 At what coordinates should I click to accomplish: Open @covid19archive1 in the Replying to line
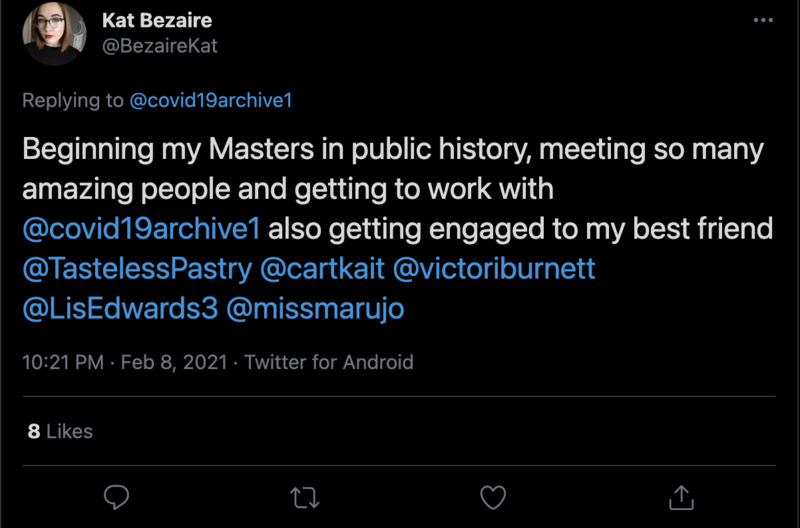[x=210, y=100]
